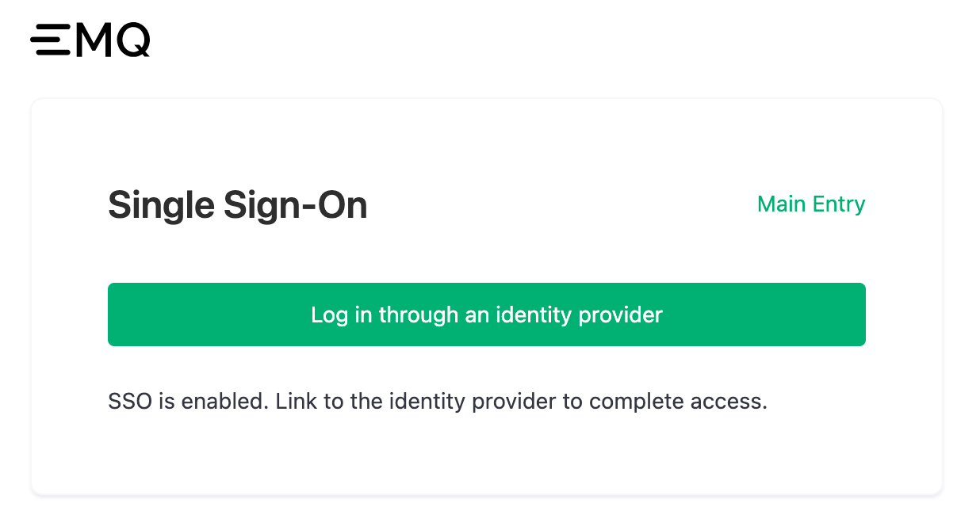Click the Single Sign-On heading
The width and height of the screenshot is (980, 526).
[x=237, y=204]
